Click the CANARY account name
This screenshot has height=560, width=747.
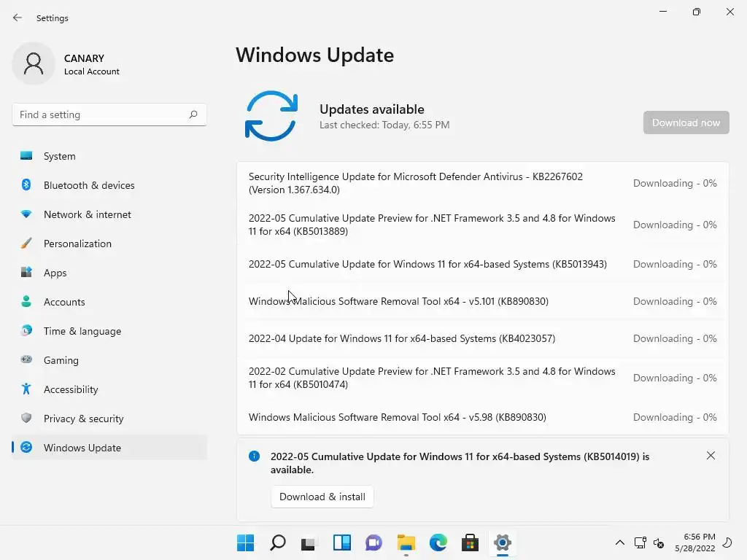[85, 58]
